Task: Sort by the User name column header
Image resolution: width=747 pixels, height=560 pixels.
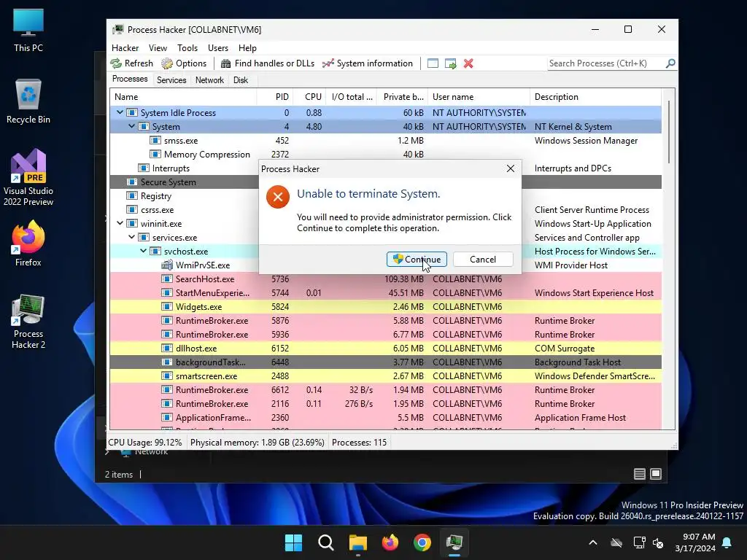Action: 479,97
